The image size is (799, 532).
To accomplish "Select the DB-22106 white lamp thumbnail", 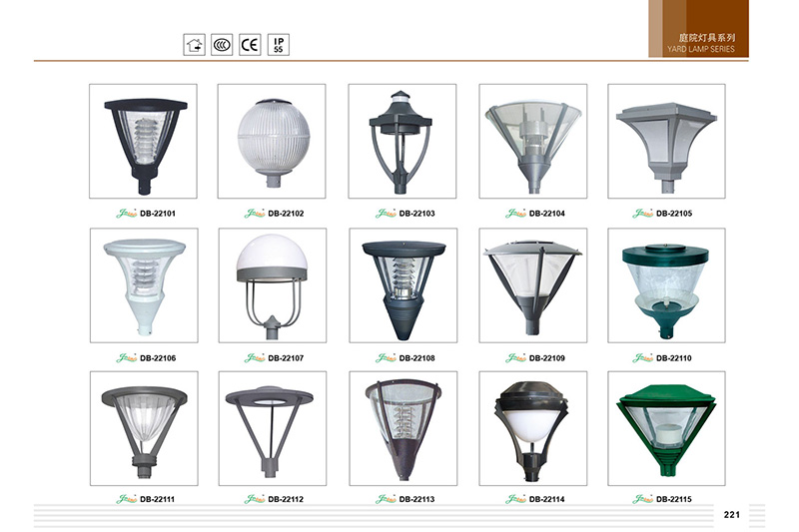I will [144, 285].
